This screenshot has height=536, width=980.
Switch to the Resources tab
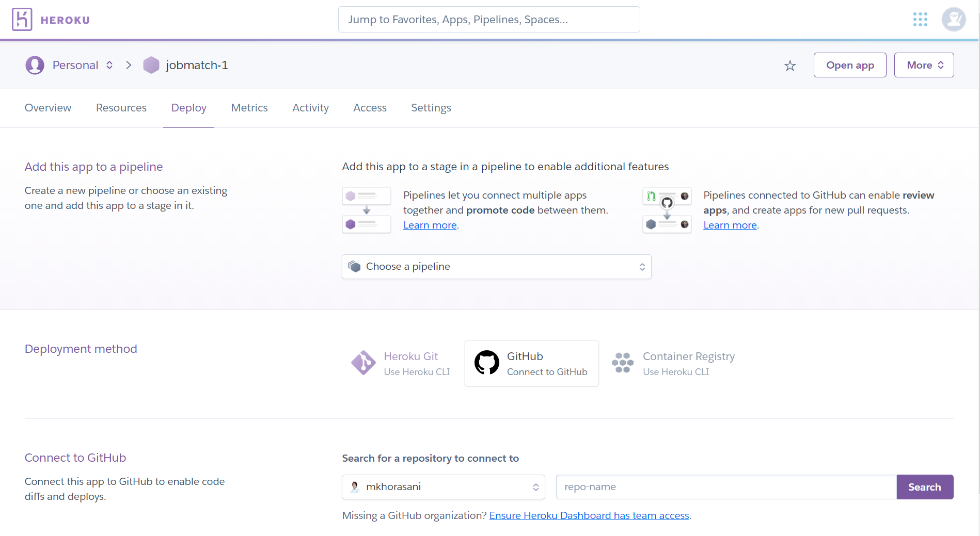coord(121,108)
